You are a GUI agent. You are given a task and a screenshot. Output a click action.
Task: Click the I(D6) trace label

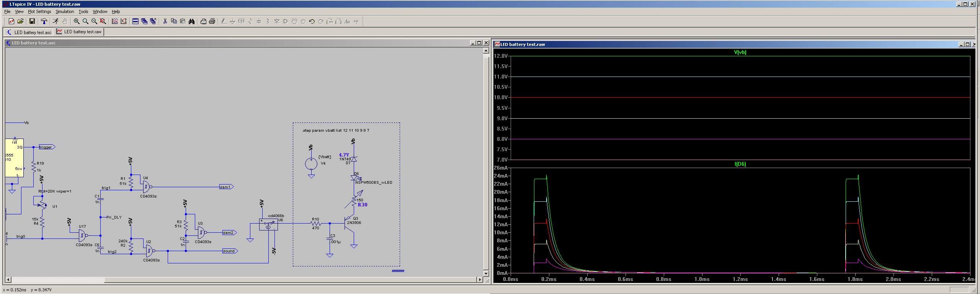740,164
